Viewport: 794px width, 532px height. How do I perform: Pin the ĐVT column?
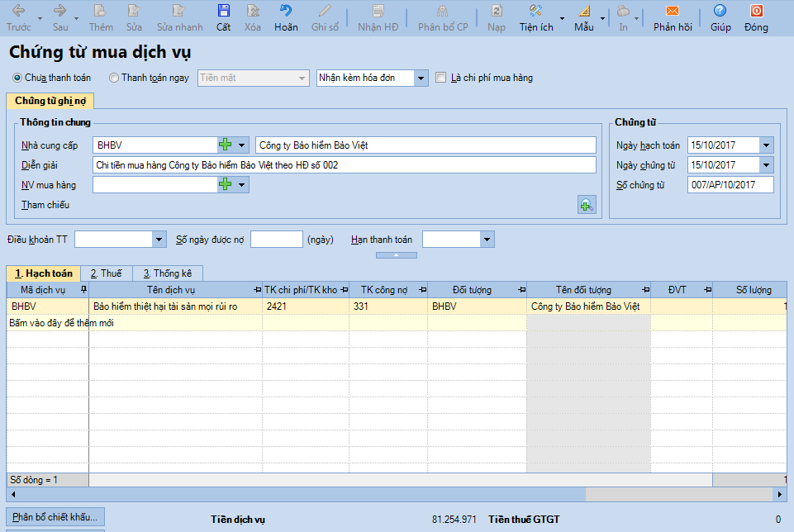707,289
